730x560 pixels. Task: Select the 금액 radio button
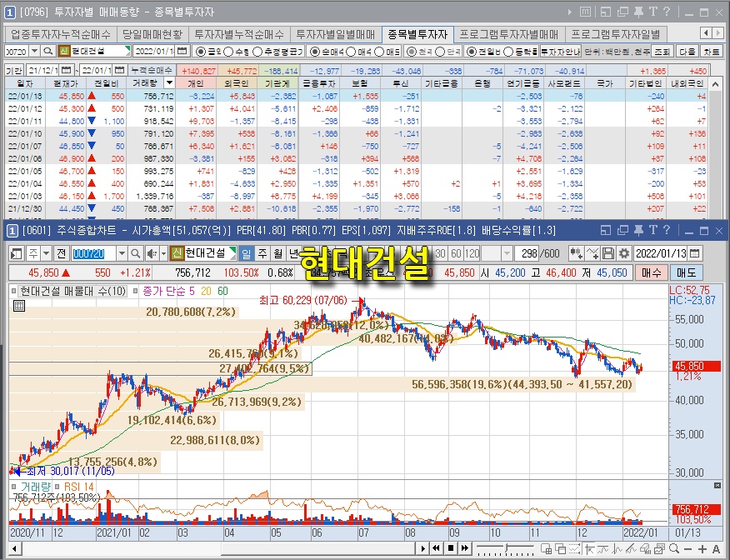point(201,52)
